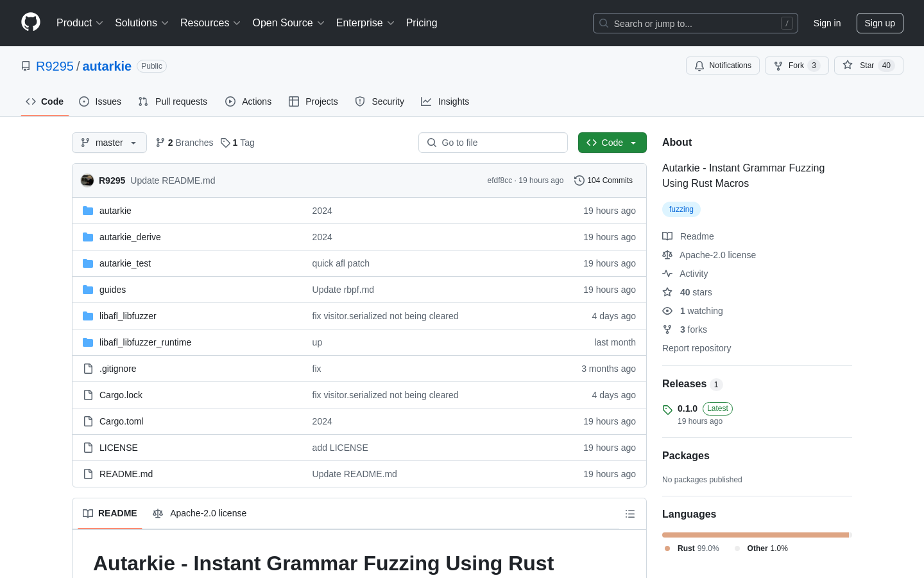Click the GitHub logo icon
The image size is (924, 578).
point(31,22)
